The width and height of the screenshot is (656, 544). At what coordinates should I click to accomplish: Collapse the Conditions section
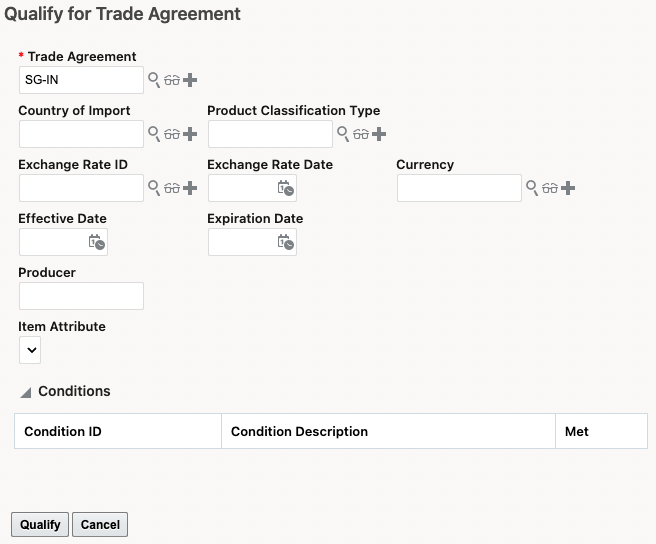point(26,392)
